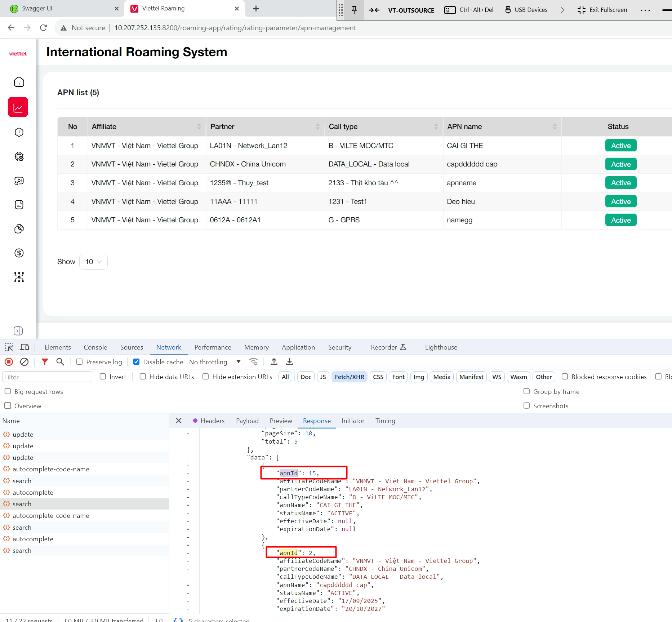Open the dollar sign billing sidebar icon
Screen dimensions: 672x622
click(x=19, y=253)
